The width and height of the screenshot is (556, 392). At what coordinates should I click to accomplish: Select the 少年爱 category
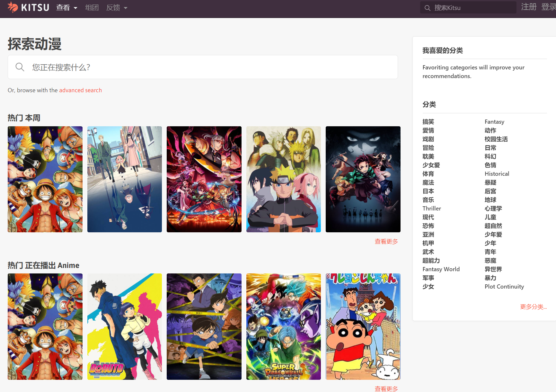coord(493,235)
